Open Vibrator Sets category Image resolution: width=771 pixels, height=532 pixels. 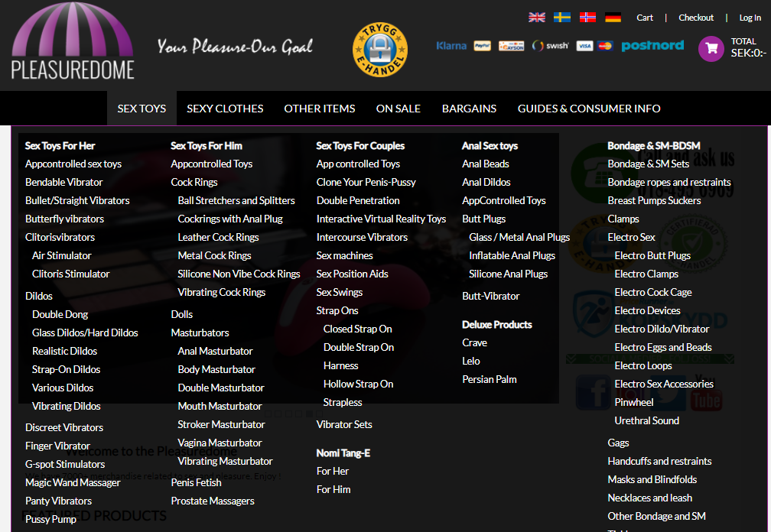(x=344, y=424)
